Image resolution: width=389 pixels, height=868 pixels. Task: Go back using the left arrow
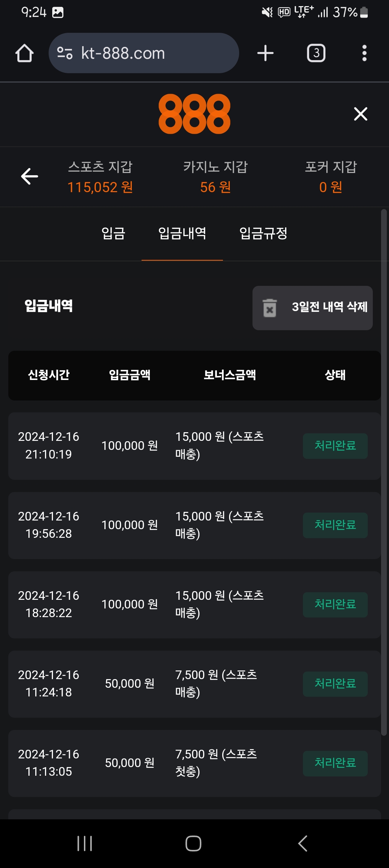click(x=30, y=176)
